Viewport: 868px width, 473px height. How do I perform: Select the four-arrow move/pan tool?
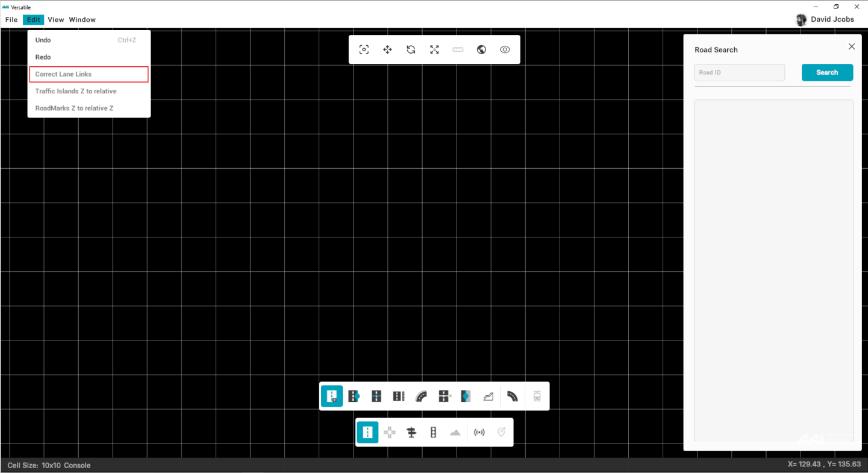click(x=387, y=50)
